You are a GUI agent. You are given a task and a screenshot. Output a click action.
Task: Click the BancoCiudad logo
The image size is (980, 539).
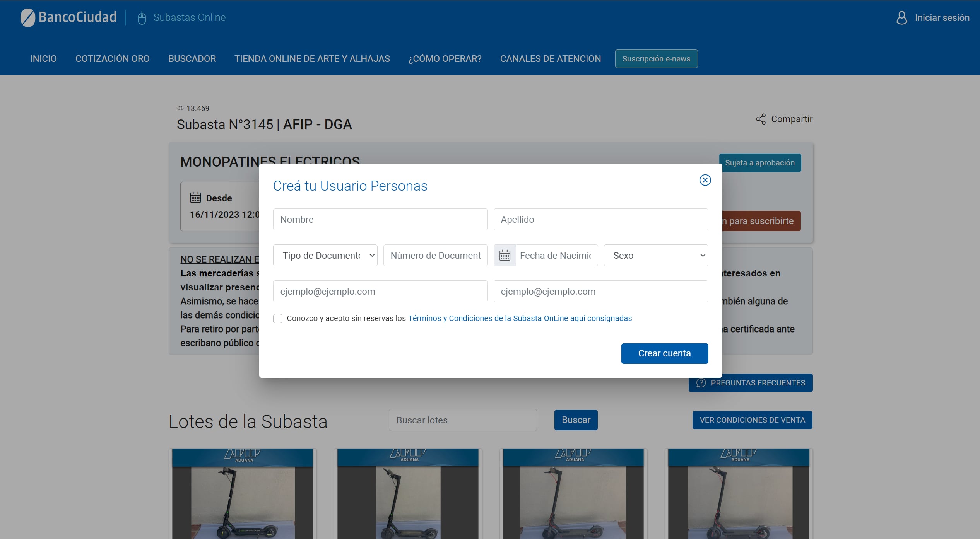tap(68, 17)
